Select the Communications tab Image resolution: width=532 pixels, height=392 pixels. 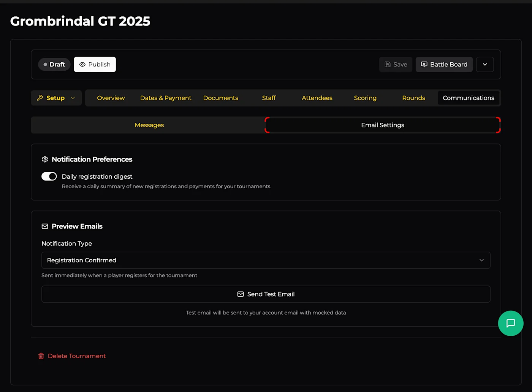[x=469, y=98]
